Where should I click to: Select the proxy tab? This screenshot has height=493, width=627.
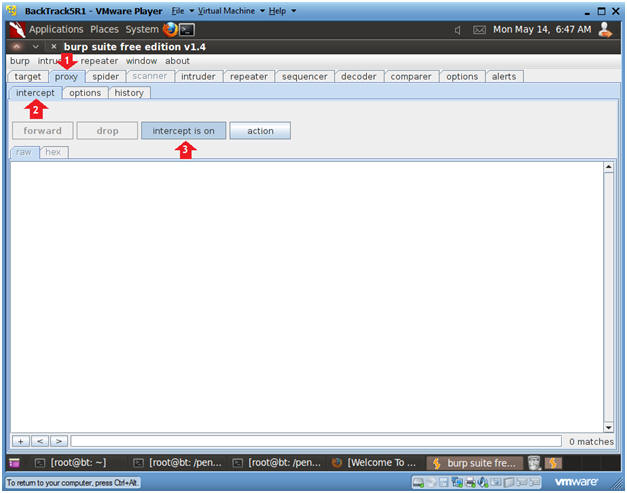tap(66, 77)
